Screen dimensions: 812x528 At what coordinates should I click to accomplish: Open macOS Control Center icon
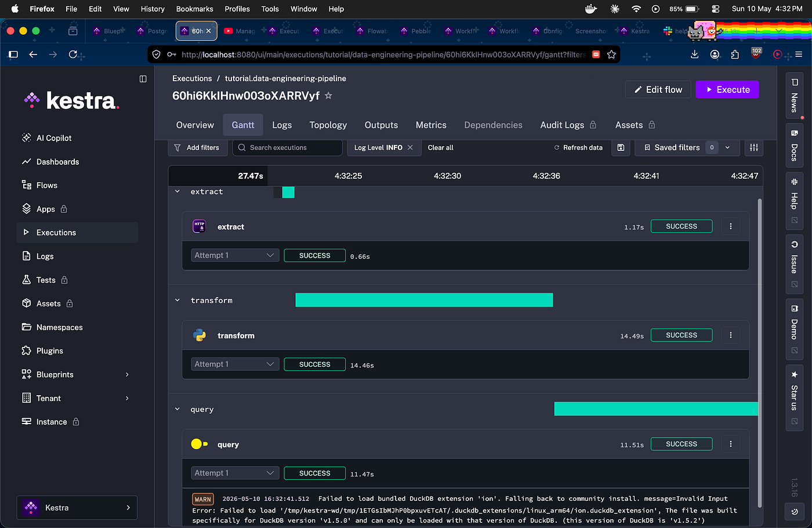[x=715, y=9]
